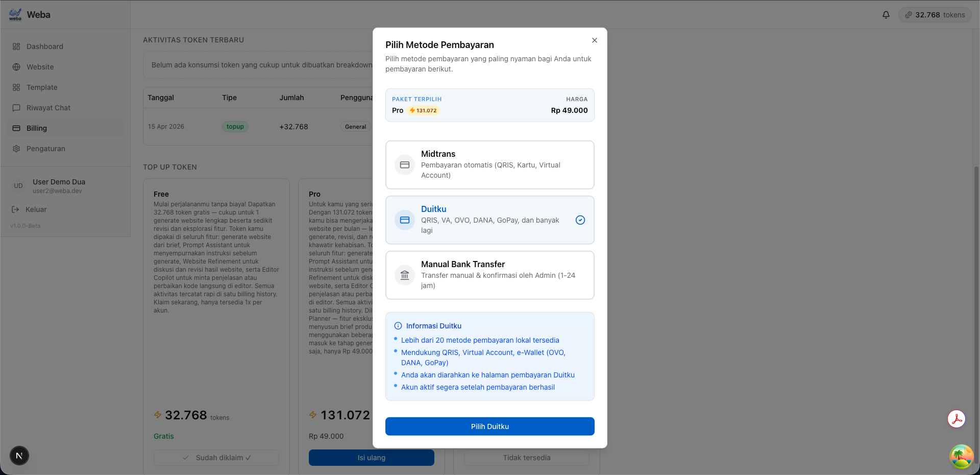Viewport: 980px width, 475px height.
Task: Select Midtrans payment method
Action: pos(490,165)
